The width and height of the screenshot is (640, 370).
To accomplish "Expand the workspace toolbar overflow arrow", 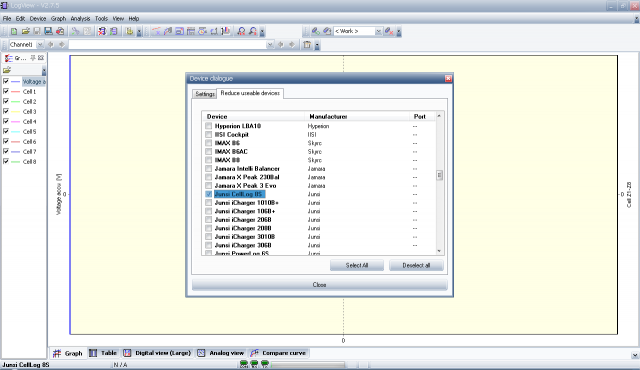I will tap(399, 32).
